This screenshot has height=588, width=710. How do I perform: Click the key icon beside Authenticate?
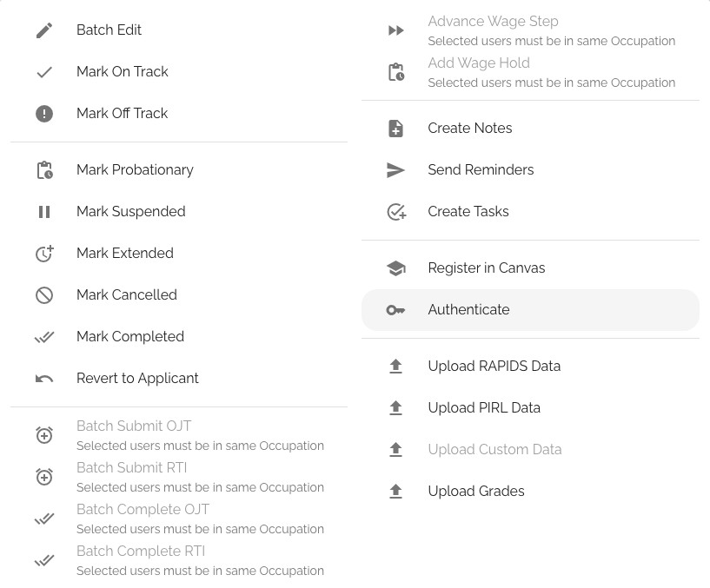(x=395, y=310)
